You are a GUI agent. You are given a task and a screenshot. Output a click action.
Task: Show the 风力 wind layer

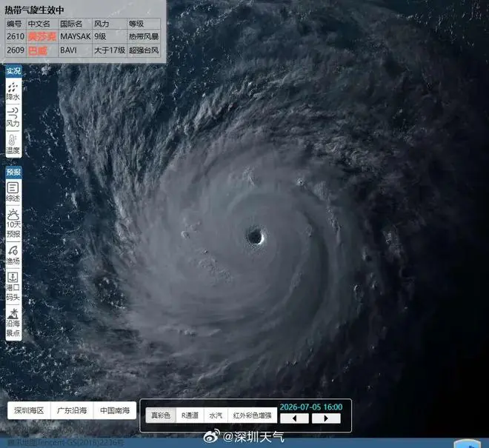coord(13,118)
